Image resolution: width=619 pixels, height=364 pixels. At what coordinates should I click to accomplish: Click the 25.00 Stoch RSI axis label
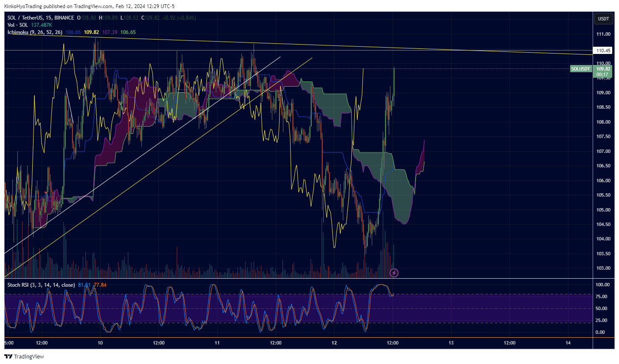(602, 320)
